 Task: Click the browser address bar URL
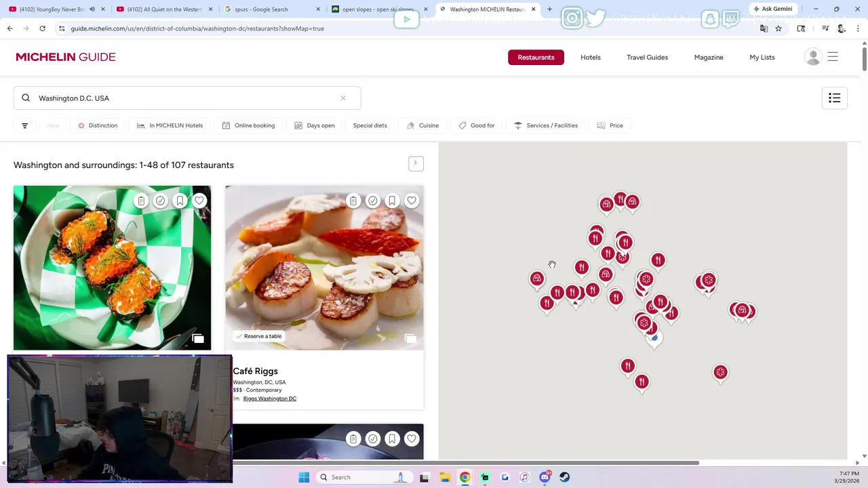click(197, 28)
